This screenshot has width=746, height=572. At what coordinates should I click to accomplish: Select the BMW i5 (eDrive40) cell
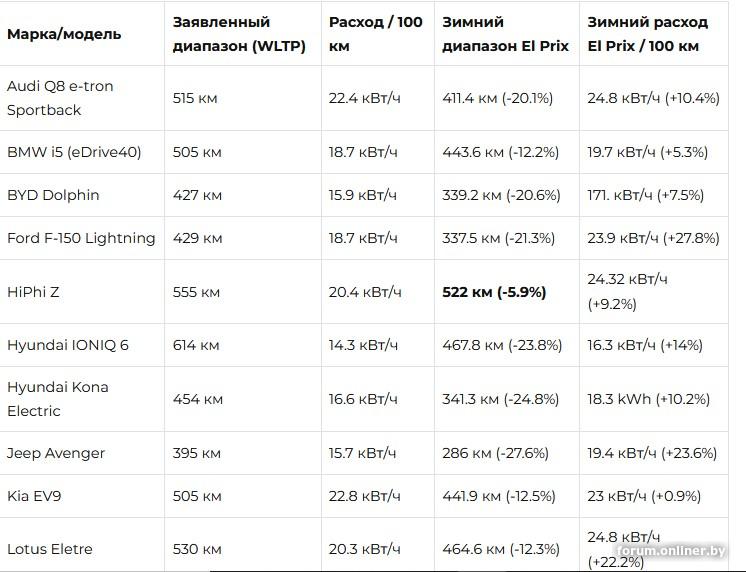coord(74,152)
